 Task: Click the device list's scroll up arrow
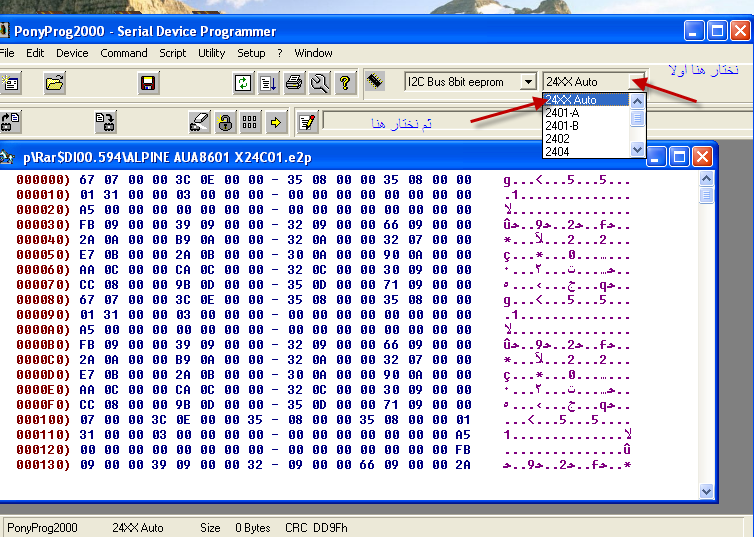637,101
